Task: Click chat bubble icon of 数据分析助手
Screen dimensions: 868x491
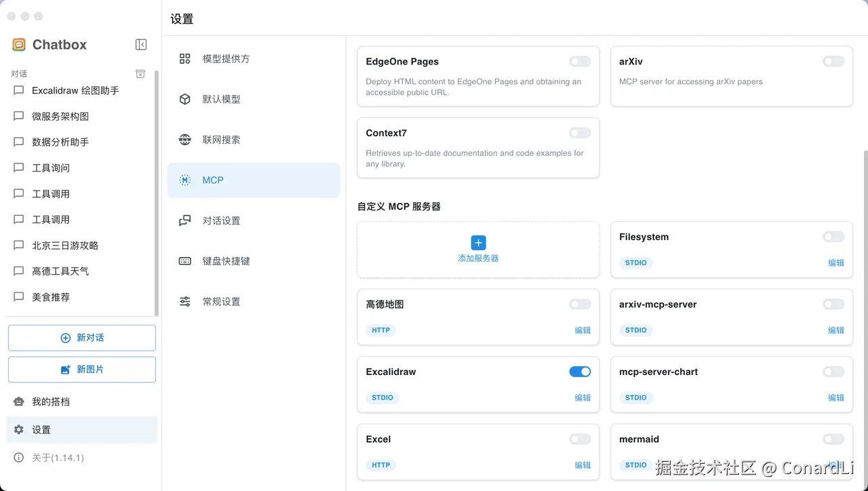Action: tap(19, 142)
